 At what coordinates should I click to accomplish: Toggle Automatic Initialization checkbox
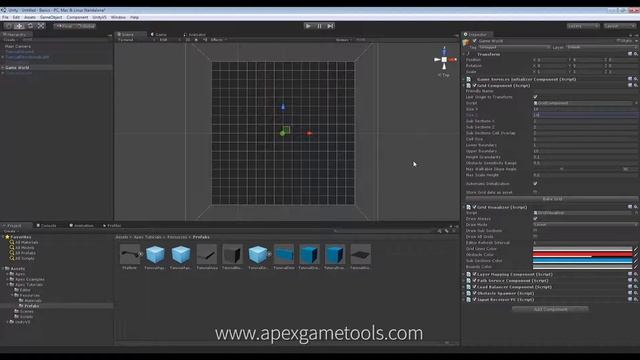click(535, 184)
